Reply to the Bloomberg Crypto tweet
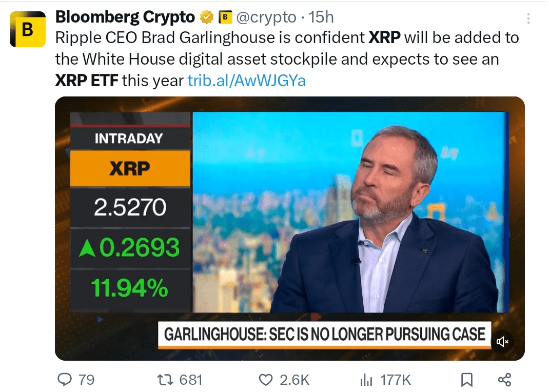The width and height of the screenshot is (549, 392). click(x=65, y=380)
